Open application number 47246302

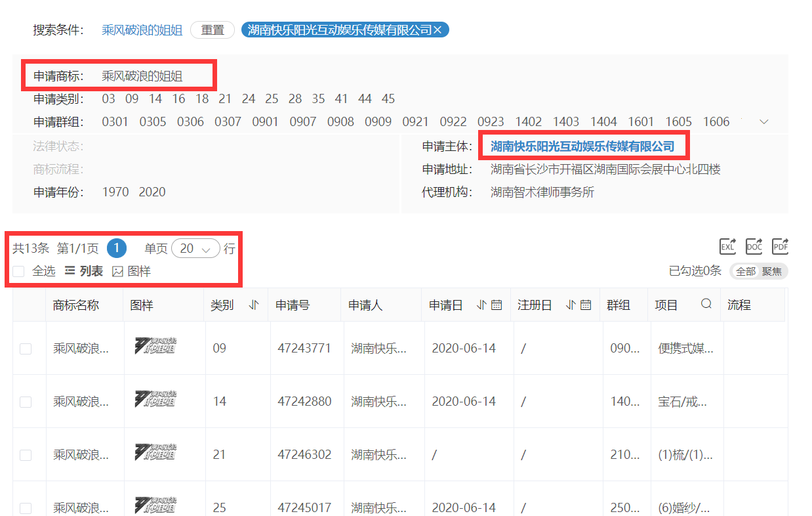coord(304,454)
